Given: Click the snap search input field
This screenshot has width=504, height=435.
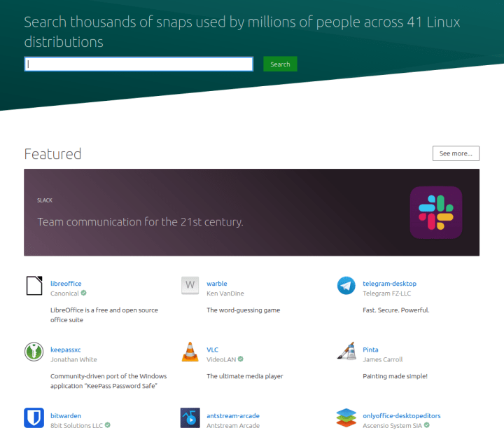Looking at the screenshot, I should (139, 64).
